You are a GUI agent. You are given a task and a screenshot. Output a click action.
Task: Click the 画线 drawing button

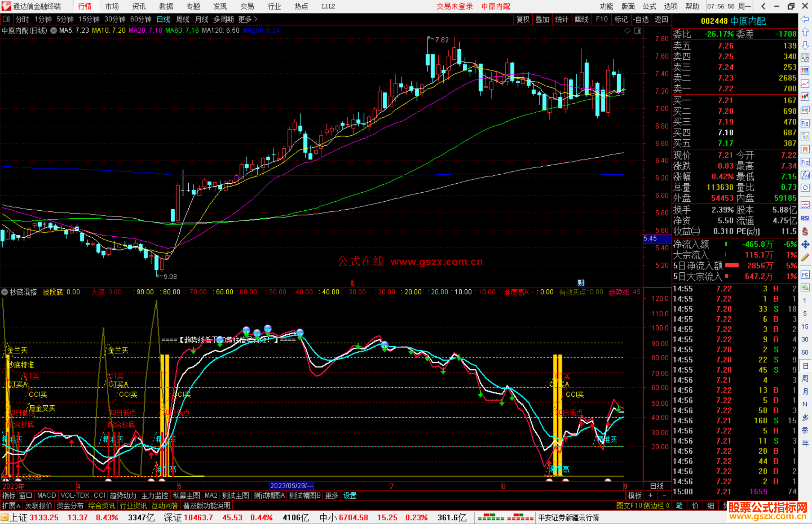click(x=582, y=19)
